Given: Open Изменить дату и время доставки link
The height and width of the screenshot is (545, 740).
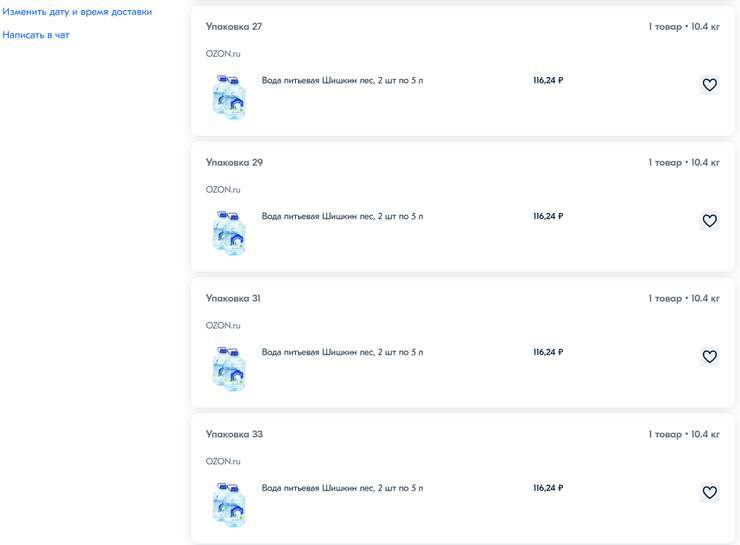Looking at the screenshot, I should coord(77,12).
